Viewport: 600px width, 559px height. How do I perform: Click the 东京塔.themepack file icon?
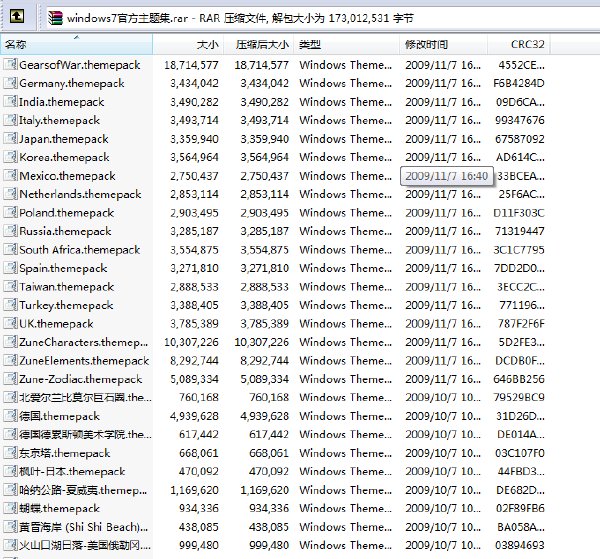click(10, 452)
